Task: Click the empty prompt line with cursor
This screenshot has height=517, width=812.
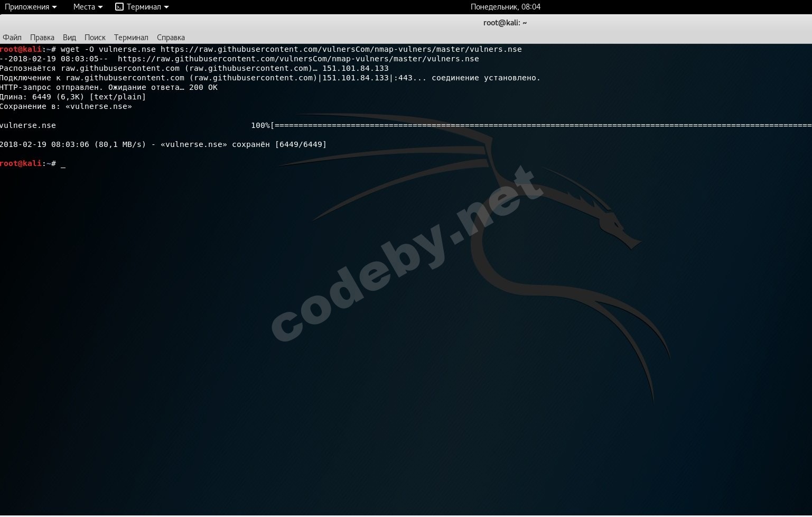Action: (33, 163)
